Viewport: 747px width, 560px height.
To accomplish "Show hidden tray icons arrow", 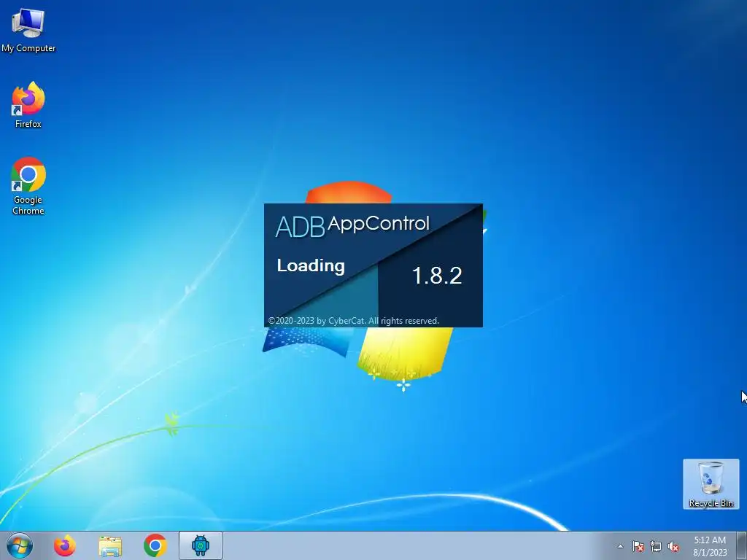I will pos(620,546).
